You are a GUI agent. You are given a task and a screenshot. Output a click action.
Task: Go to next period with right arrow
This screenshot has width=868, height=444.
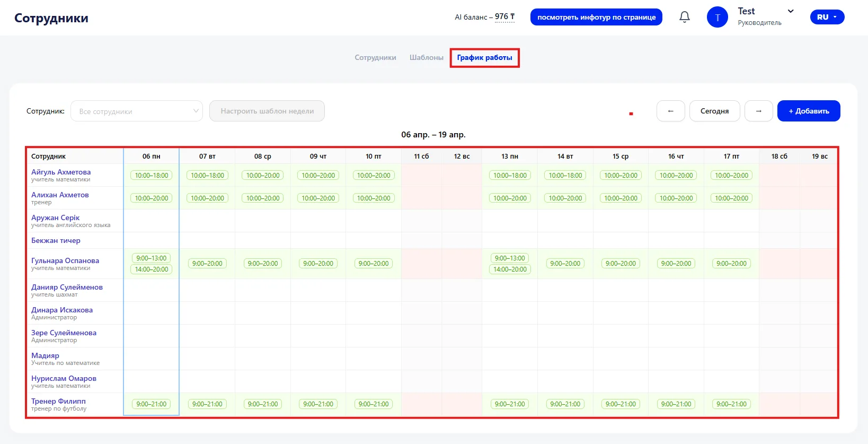click(759, 111)
